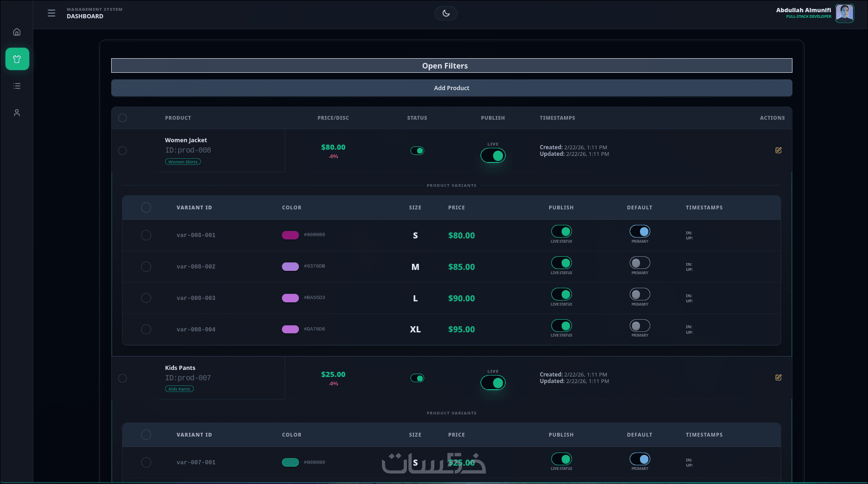This screenshot has height=484, width=868.
Task: Toggle publish switch for var-007-001
Action: coord(561,459)
